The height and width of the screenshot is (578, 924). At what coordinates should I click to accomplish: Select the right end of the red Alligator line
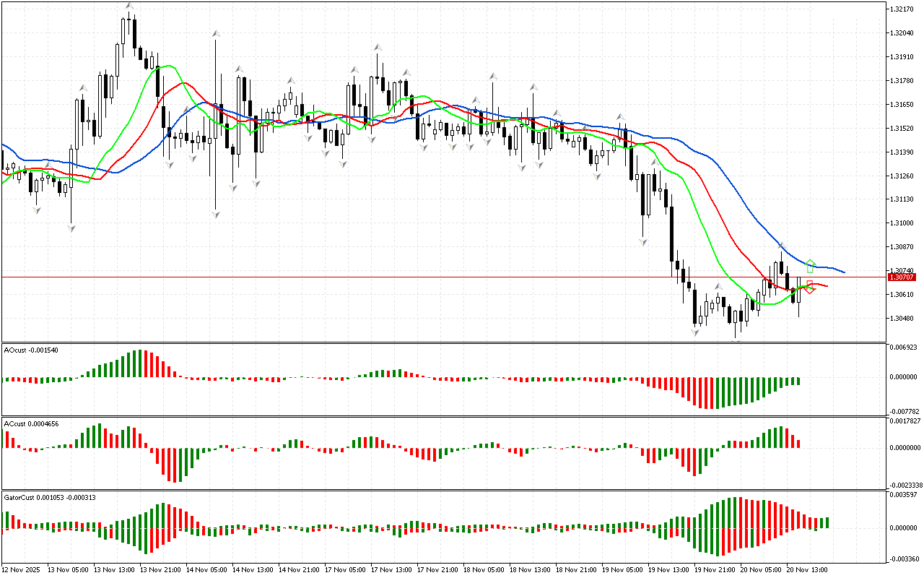click(827, 286)
